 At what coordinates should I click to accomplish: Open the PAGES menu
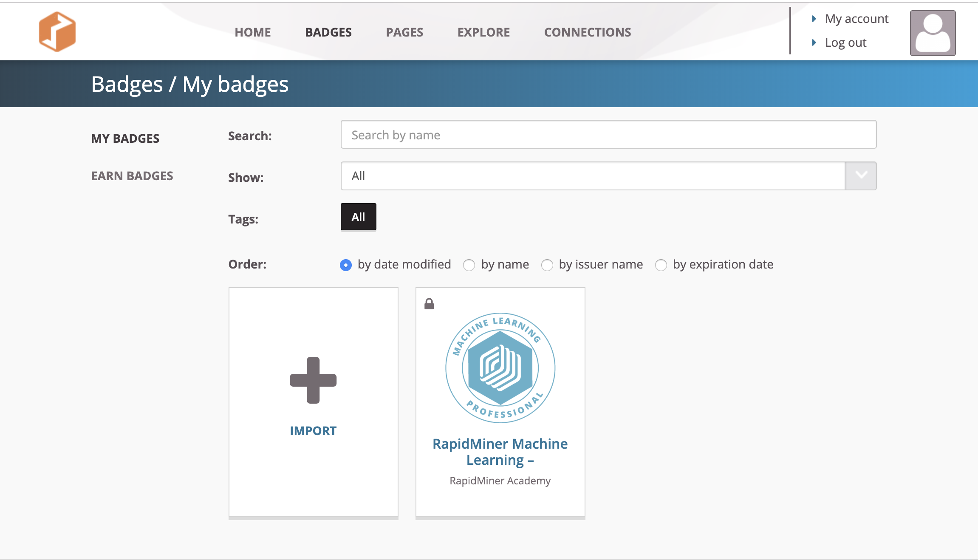404,32
